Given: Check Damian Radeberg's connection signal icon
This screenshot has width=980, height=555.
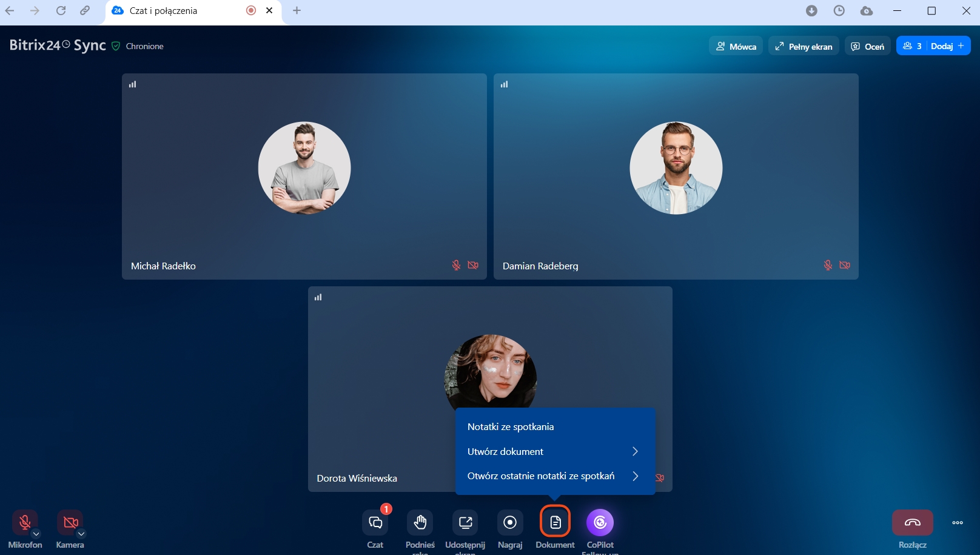Looking at the screenshot, I should pyautogui.click(x=504, y=84).
